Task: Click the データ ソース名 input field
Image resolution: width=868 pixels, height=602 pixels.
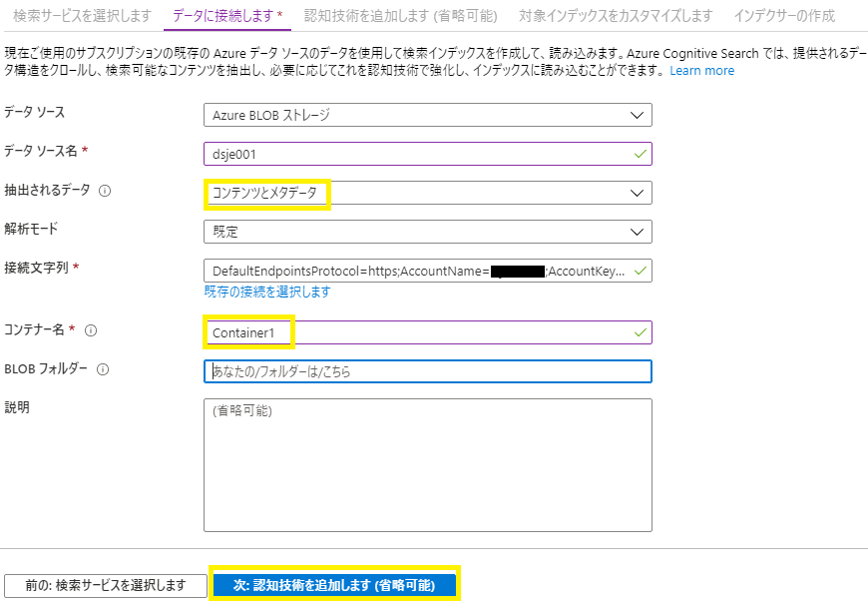Action: [x=427, y=154]
